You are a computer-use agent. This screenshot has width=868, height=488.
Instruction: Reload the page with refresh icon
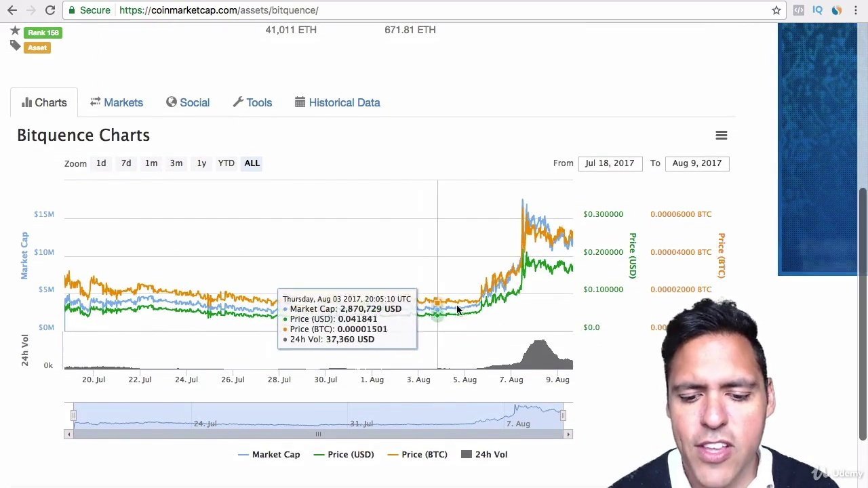click(x=50, y=10)
